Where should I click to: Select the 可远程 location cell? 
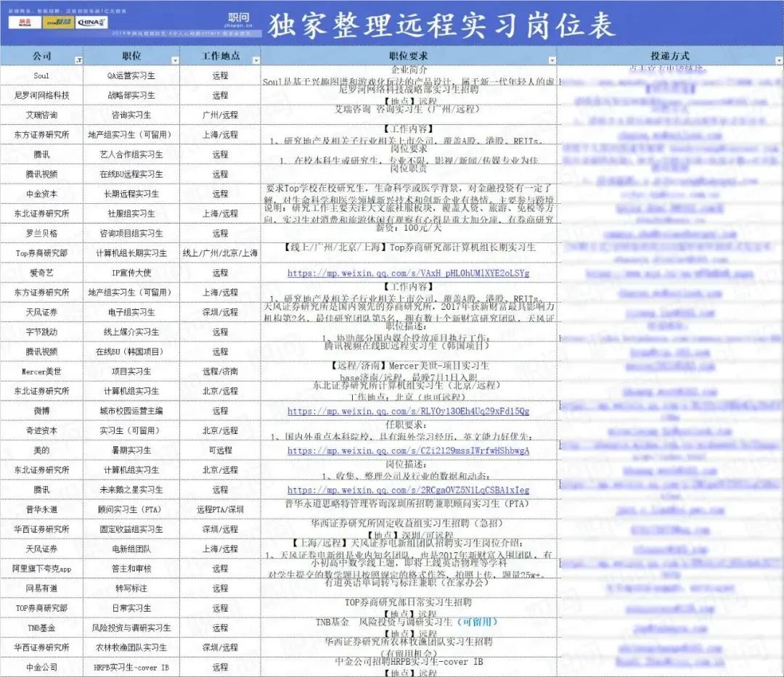220,450
